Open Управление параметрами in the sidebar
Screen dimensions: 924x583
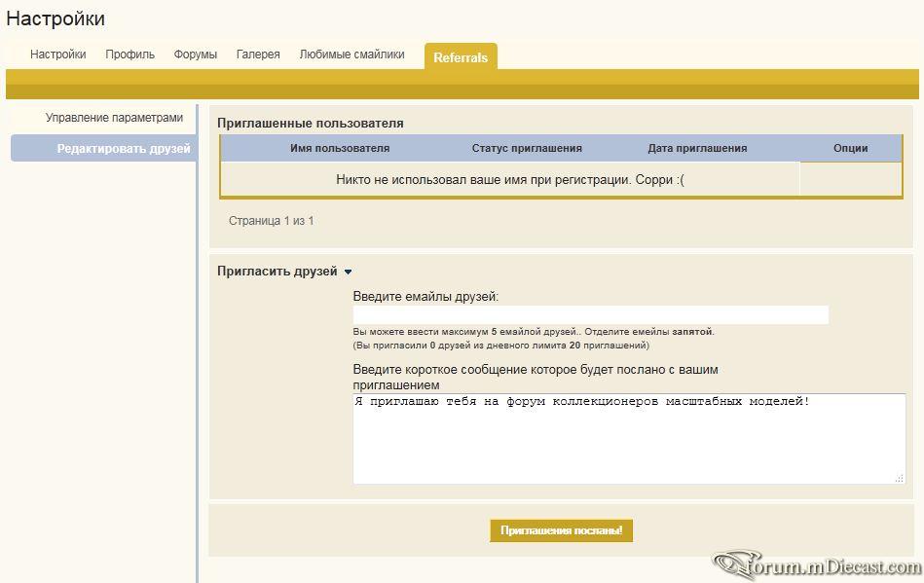(114, 118)
